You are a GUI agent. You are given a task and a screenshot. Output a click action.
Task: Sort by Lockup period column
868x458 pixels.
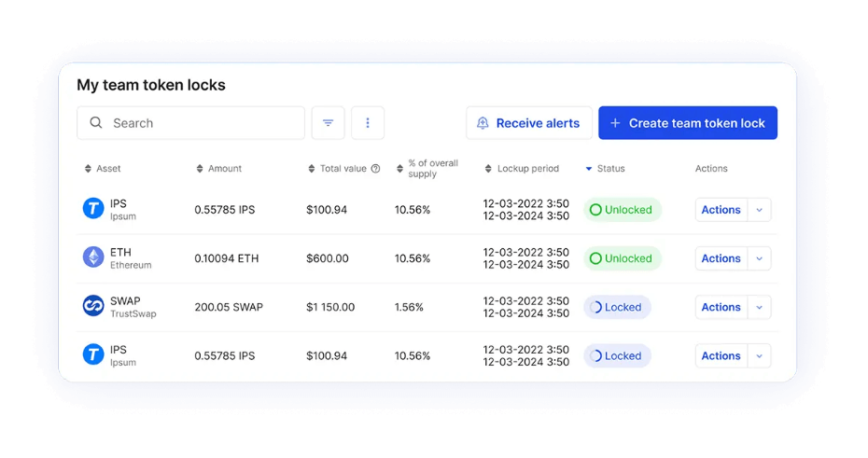(488, 169)
